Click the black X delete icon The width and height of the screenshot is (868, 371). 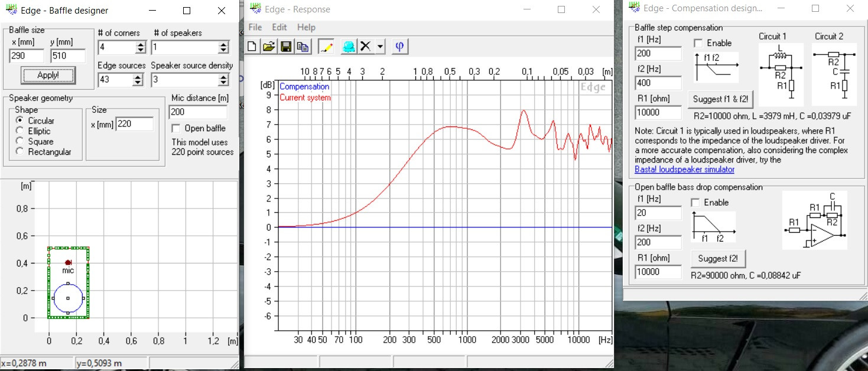coord(366,47)
